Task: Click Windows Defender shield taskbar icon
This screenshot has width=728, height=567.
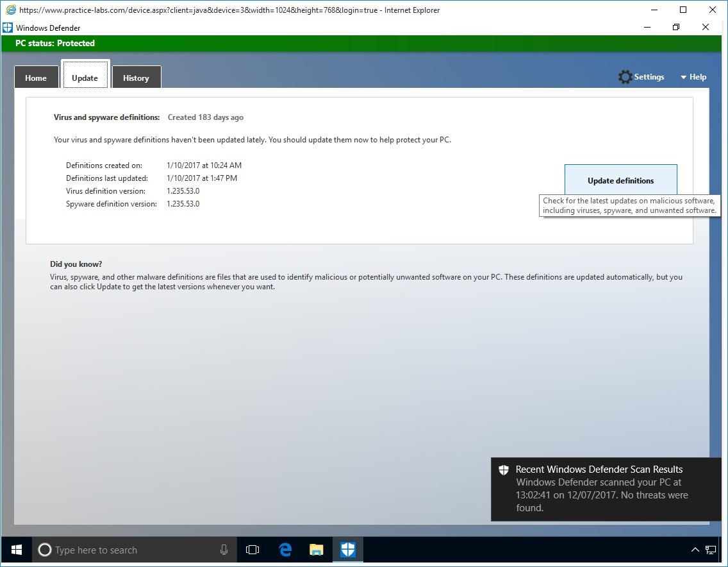Action: [x=348, y=550]
